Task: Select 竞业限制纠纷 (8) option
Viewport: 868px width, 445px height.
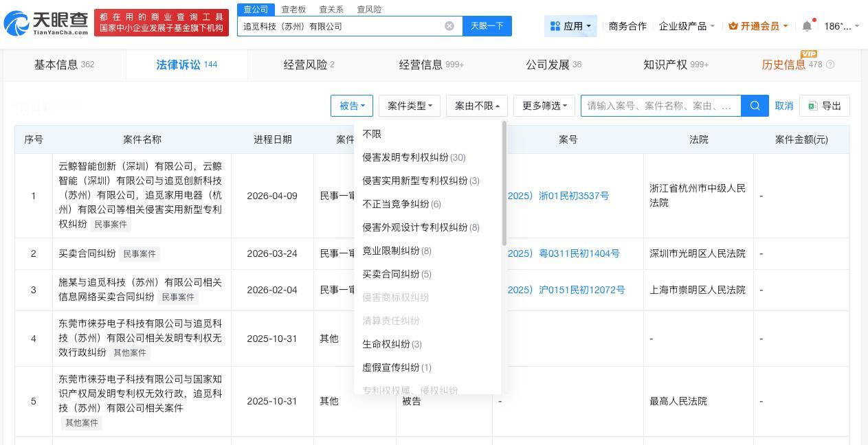Action: [429, 251]
